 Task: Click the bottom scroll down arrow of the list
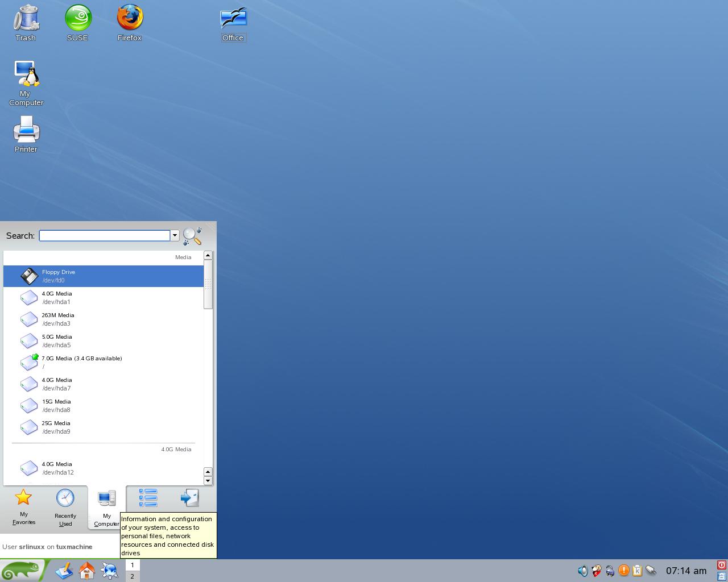point(208,481)
